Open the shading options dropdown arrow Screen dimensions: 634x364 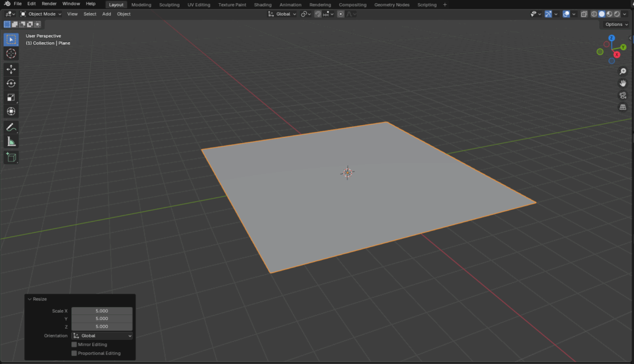(x=625, y=14)
